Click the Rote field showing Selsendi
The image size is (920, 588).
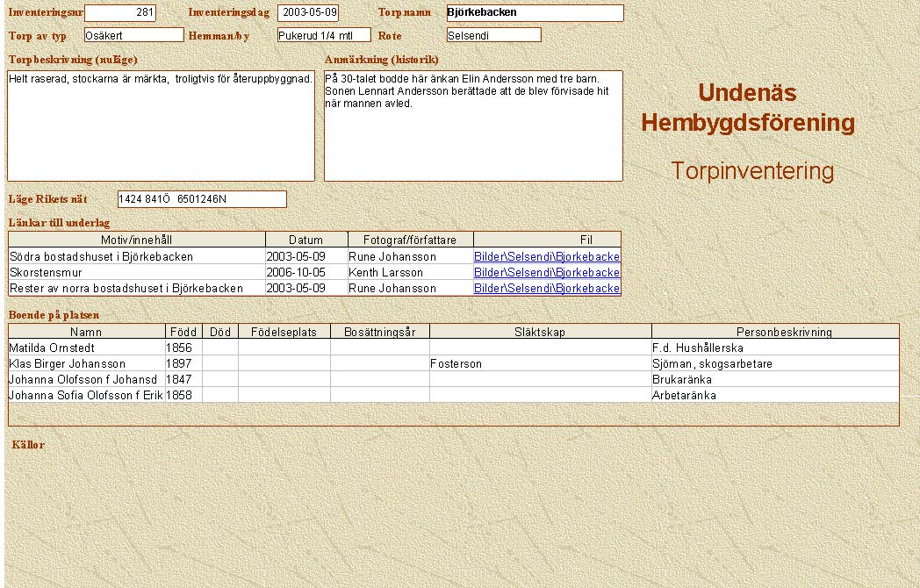pos(493,35)
